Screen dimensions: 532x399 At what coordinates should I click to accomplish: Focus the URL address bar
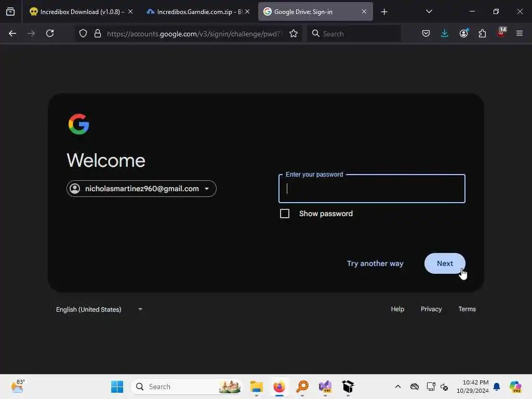tap(194, 34)
